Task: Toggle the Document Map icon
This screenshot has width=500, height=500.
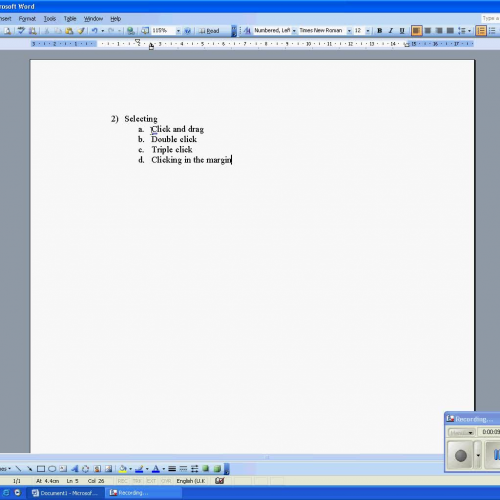Action: (145, 31)
